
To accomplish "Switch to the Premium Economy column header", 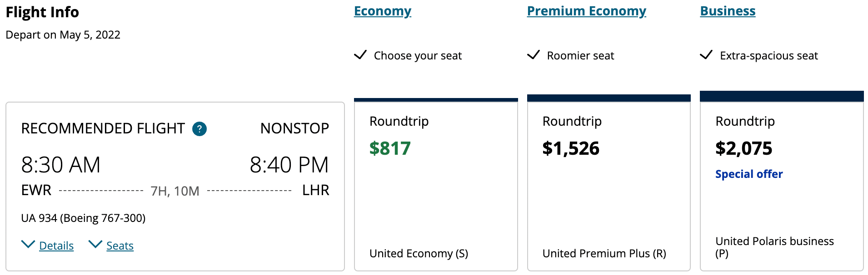I will click(586, 10).
